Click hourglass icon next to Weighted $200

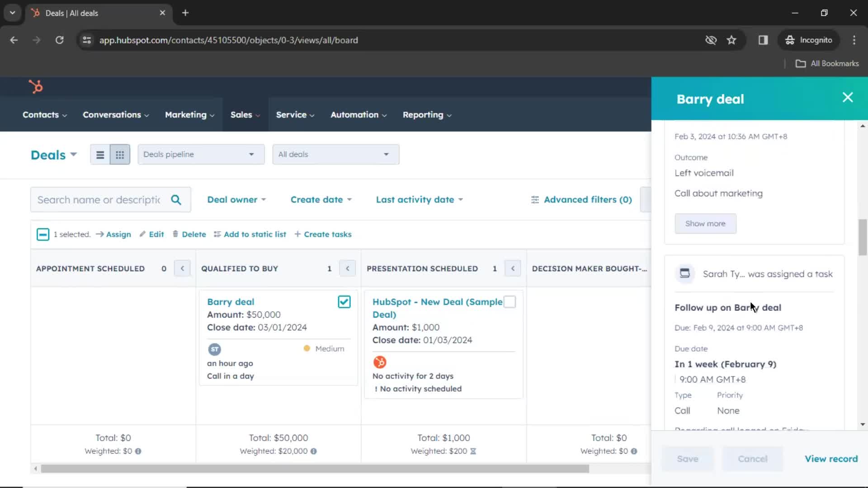click(473, 451)
